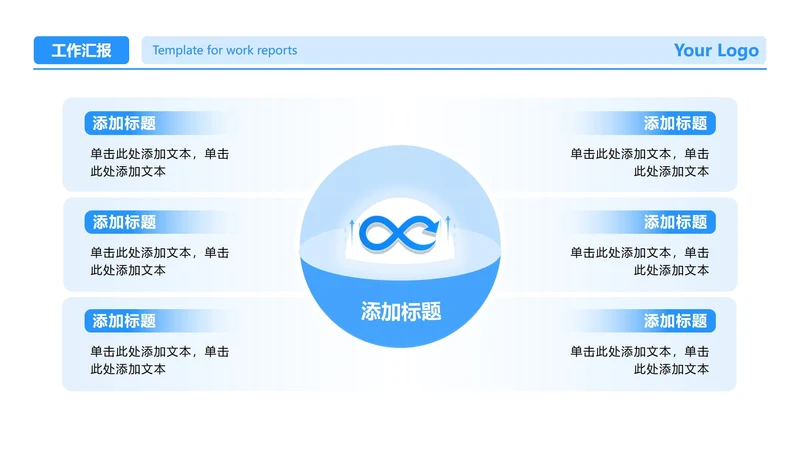Image resolution: width=800 pixels, height=450 pixels.
Task: Click the small up arrow left of the infinity icon
Action: click(x=352, y=232)
